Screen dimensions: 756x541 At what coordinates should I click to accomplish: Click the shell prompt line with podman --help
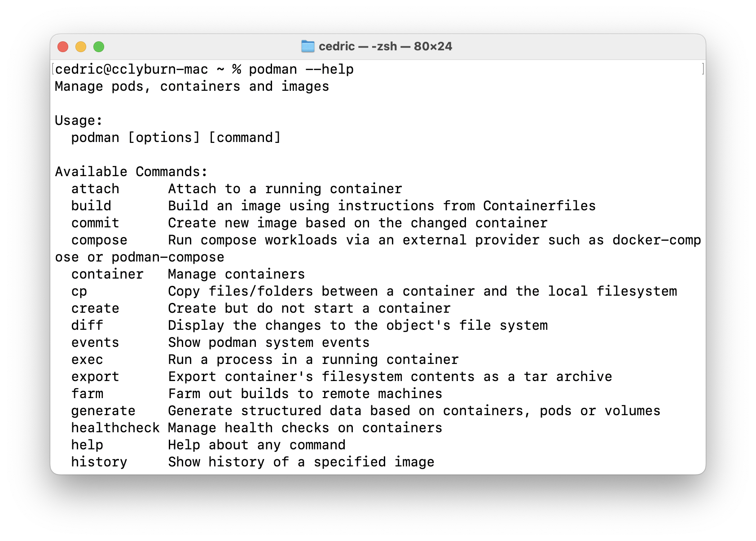[202, 69]
